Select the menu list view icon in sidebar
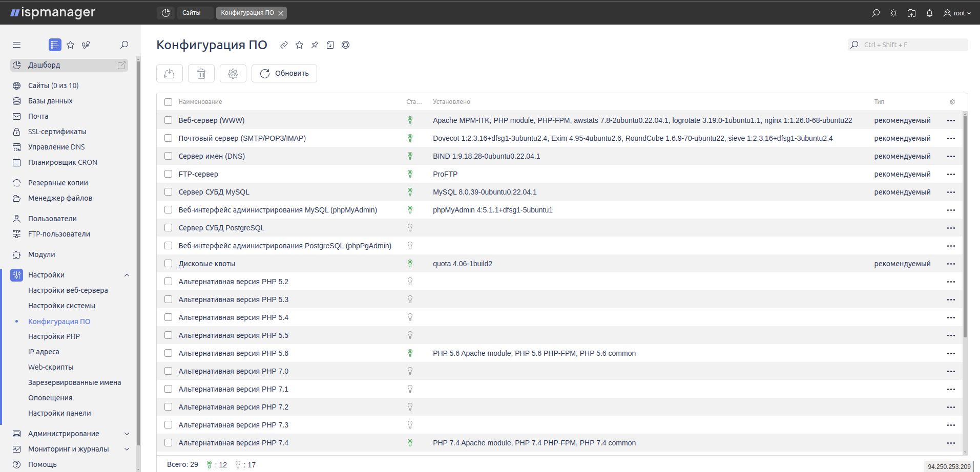980x472 pixels. 55,45
